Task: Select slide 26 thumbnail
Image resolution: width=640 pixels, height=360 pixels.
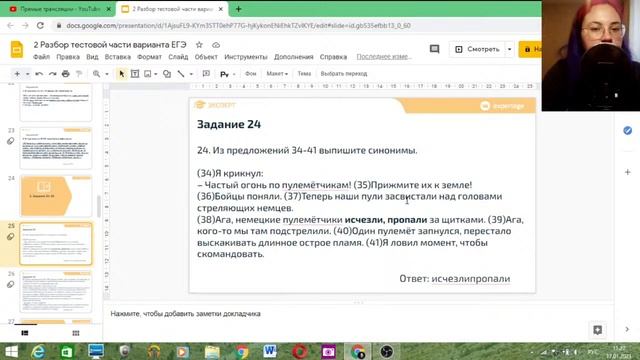Action: pos(56,291)
